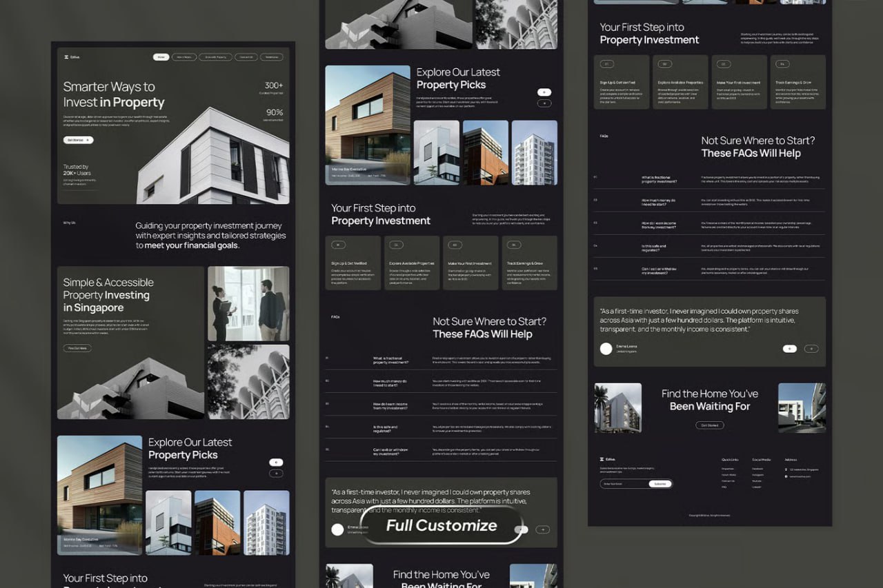Viewport: 883px width, 588px height.
Task: Open Sign Up & Get Verified card, middle mockup
Action: [353, 263]
